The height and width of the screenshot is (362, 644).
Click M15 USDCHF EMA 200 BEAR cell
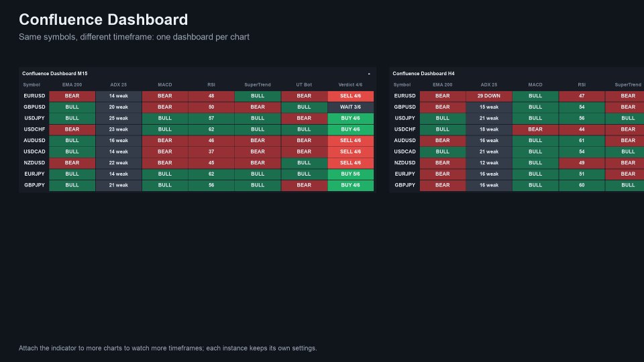(72, 129)
